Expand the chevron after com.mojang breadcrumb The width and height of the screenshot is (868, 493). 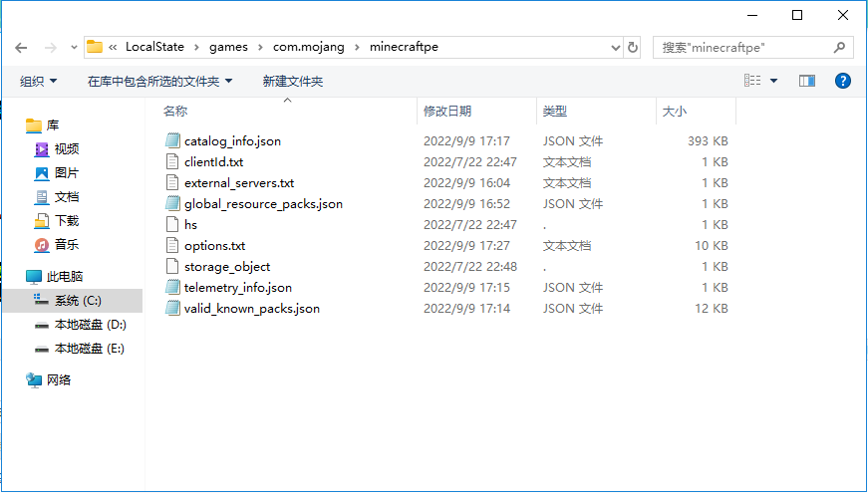(357, 48)
